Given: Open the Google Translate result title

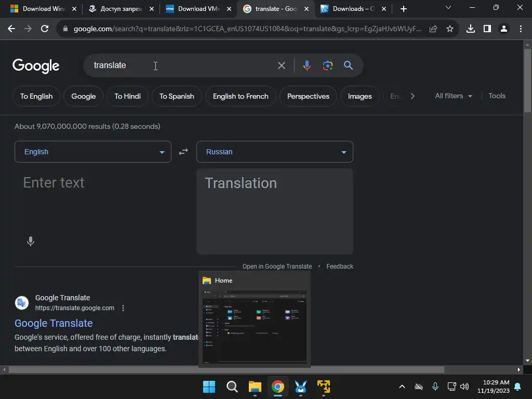Looking at the screenshot, I should click(x=54, y=323).
